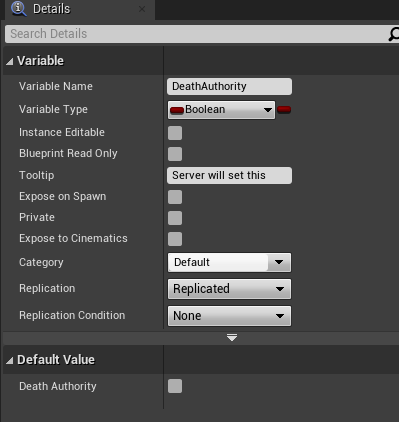399x422 pixels.
Task: Click the Private label
Action: 37,217
